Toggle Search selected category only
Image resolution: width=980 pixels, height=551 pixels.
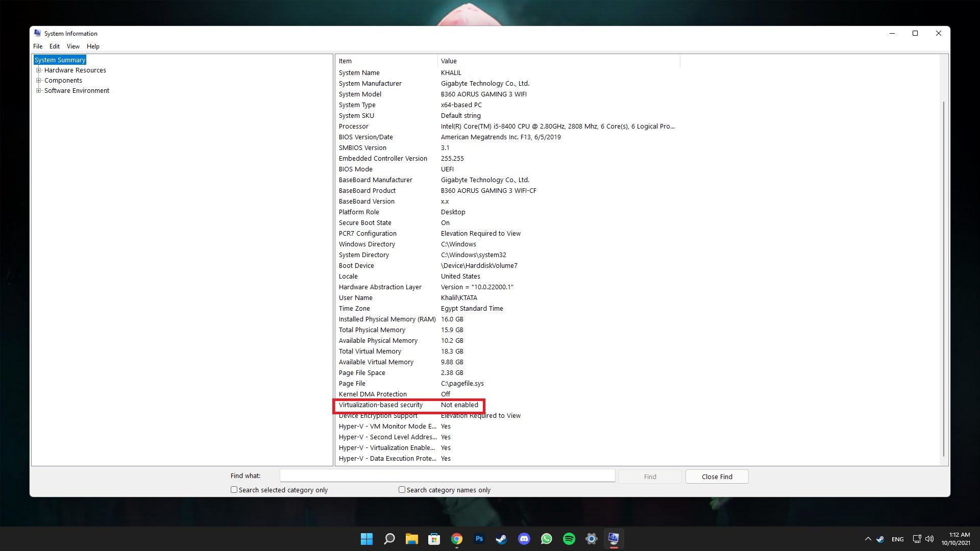(234, 490)
